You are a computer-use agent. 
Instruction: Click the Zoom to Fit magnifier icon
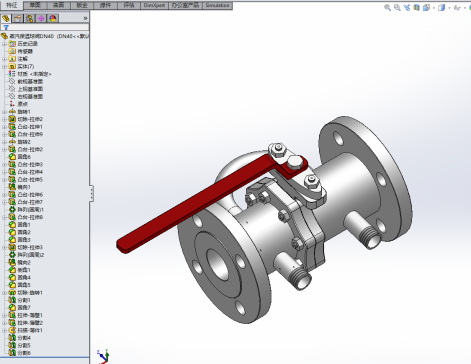pos(387,7)
